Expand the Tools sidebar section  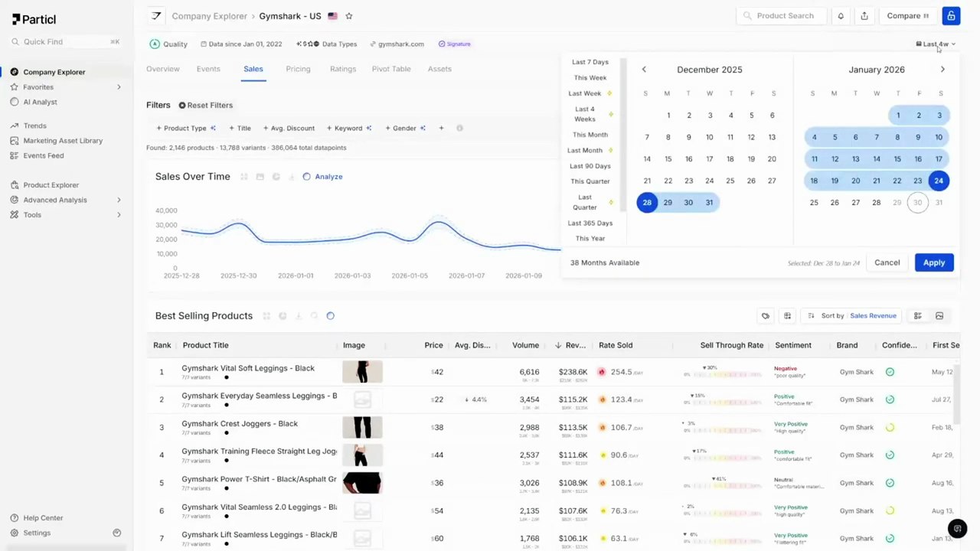click(119, 215)
